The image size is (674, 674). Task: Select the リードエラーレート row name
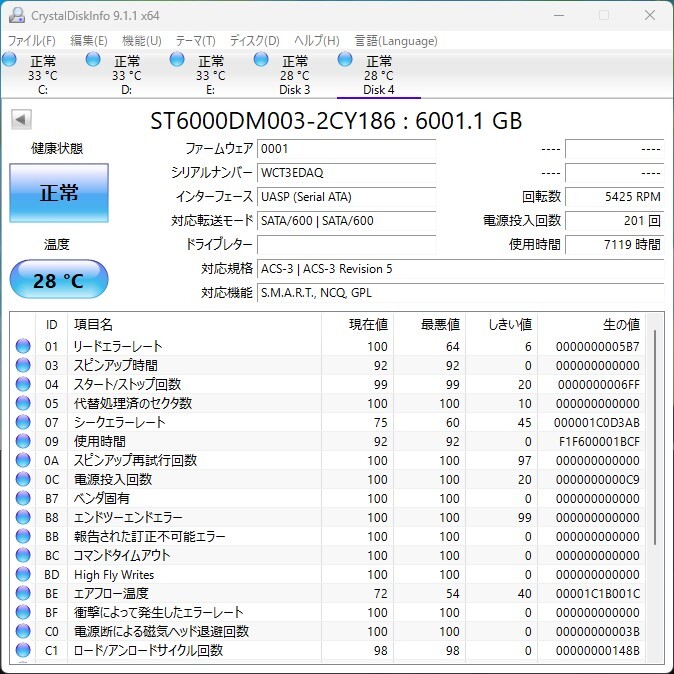point(118,346)
